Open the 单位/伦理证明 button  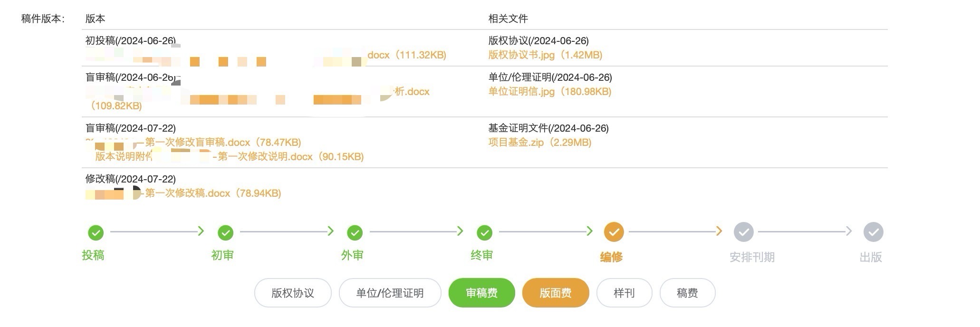pos(390,293)
